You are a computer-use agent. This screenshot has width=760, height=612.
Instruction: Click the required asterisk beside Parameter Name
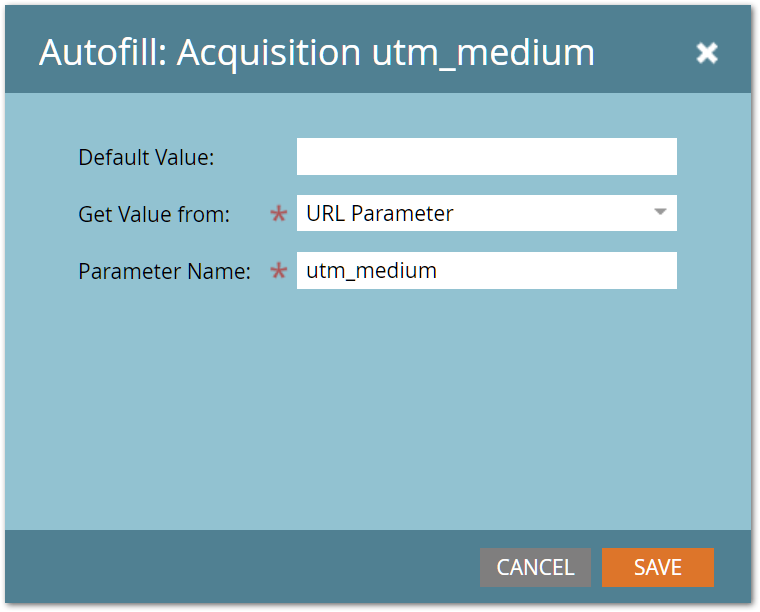[x=279, y=272]
